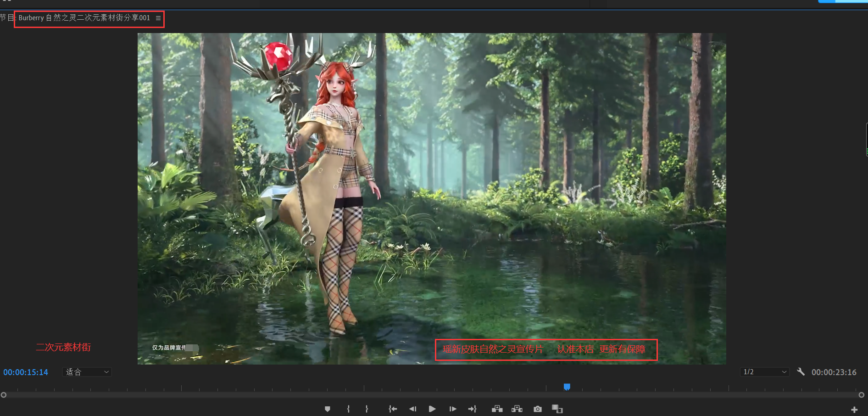Image resolution: width=868 pixels, height=416 pixels.
Task: Open the 1/2 playback resolution dropdown
Action: (764, 372)
